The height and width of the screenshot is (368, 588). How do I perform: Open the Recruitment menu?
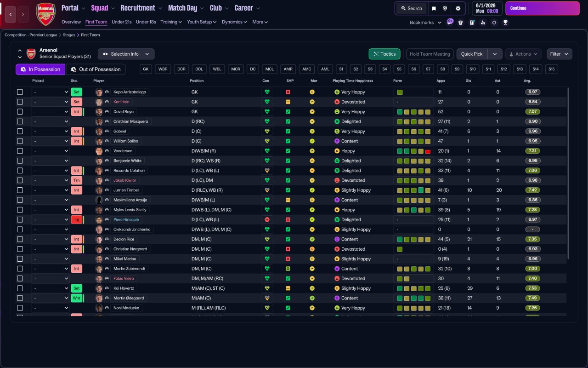(x=141, y=8)
